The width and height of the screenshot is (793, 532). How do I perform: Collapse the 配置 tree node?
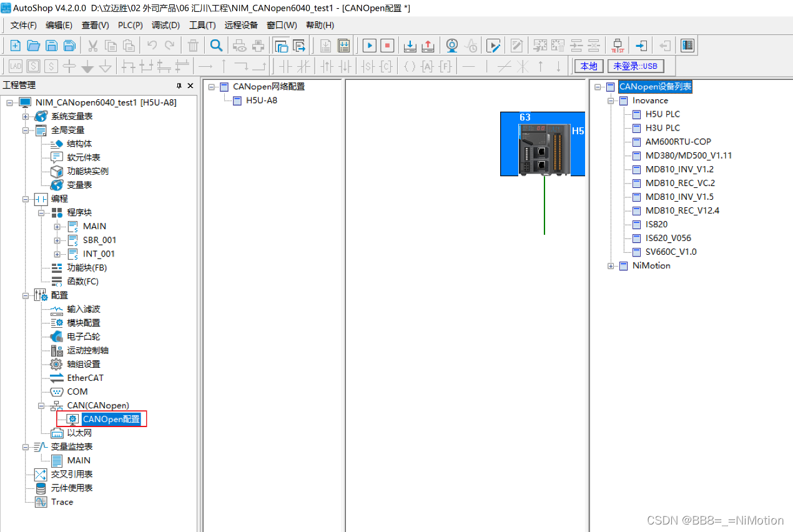pos(26,295)
